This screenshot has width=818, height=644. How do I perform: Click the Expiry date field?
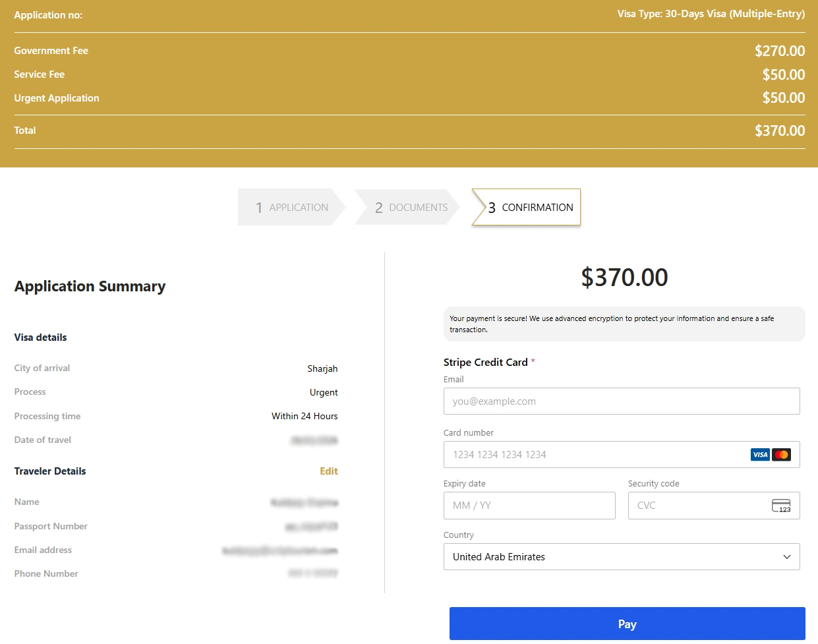point(529,505)
